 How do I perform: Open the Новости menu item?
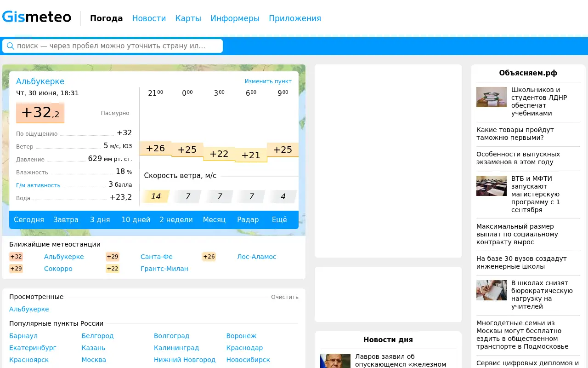149,18
